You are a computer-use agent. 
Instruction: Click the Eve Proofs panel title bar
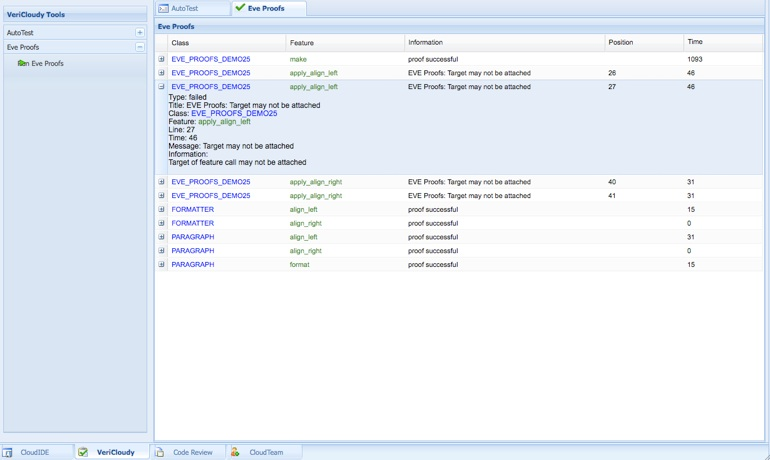coord(460,27)
